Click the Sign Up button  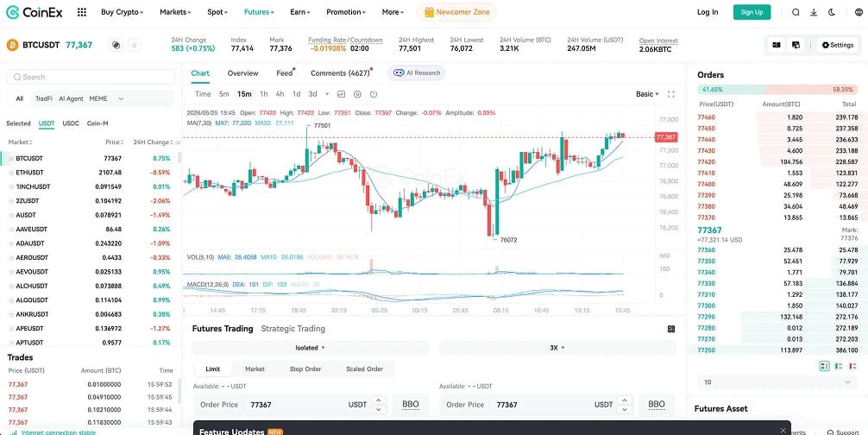[752, 12]
